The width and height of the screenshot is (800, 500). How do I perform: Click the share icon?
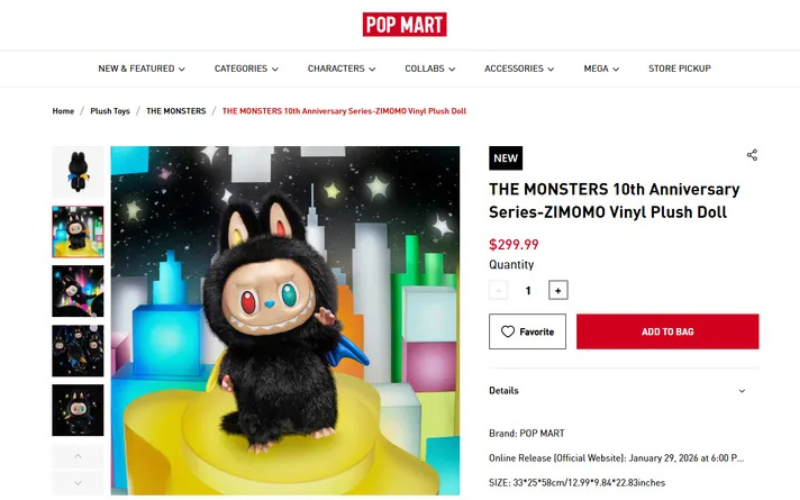(752, 155)
